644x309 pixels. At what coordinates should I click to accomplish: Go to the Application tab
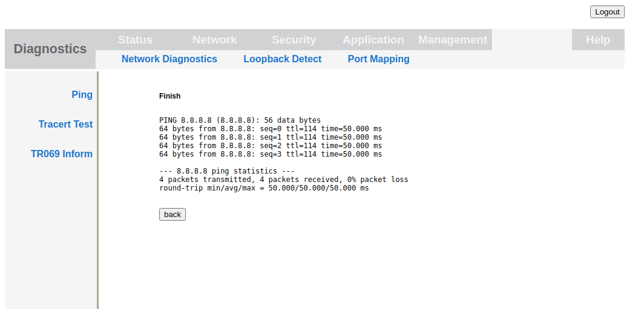pyautogui.click(x=373, y=40)
